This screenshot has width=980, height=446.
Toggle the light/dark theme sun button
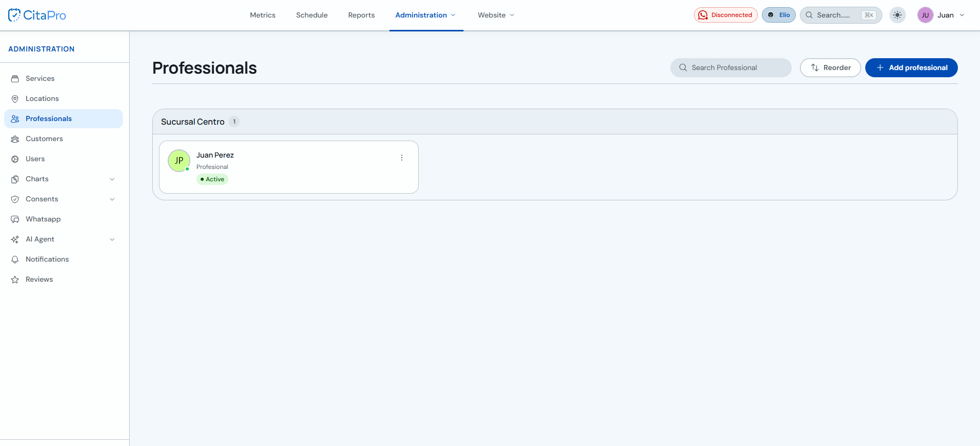pyautogui.click(x=898, y=15)
